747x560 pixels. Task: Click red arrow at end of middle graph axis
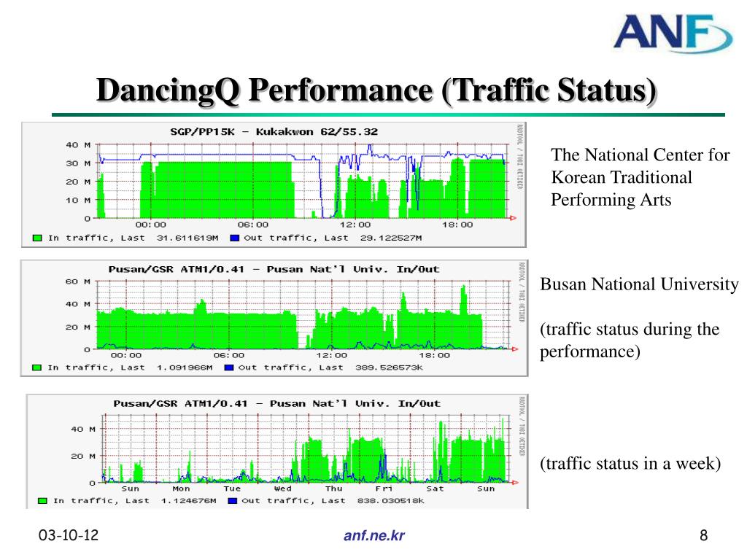coord(515,349)
